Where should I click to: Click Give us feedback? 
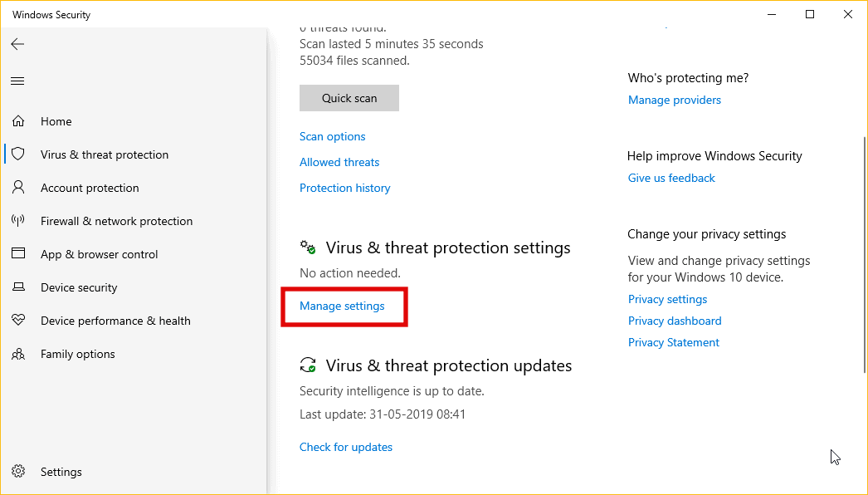coord(671,177)
